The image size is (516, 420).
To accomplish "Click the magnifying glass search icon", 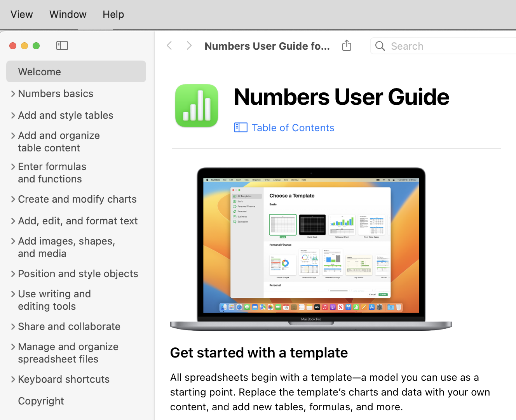I will (x=380, y=46).
